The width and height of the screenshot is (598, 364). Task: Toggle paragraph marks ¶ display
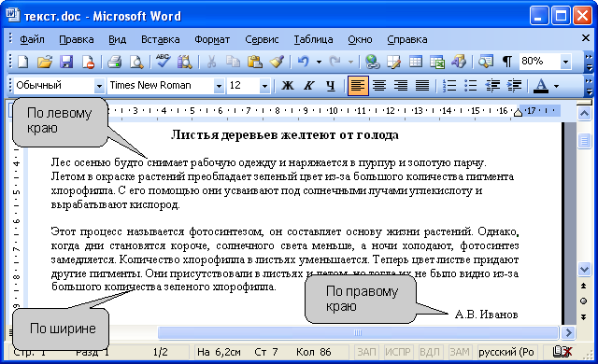(507, 62)
